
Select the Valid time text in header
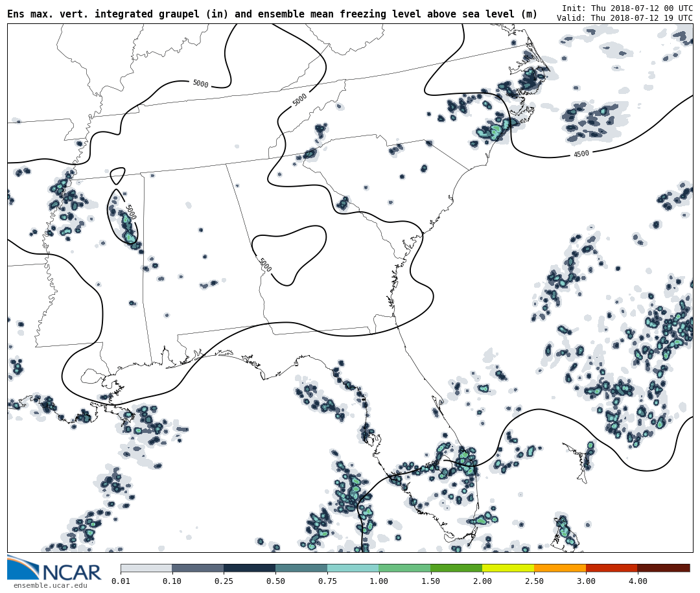(x=624, y=18)
